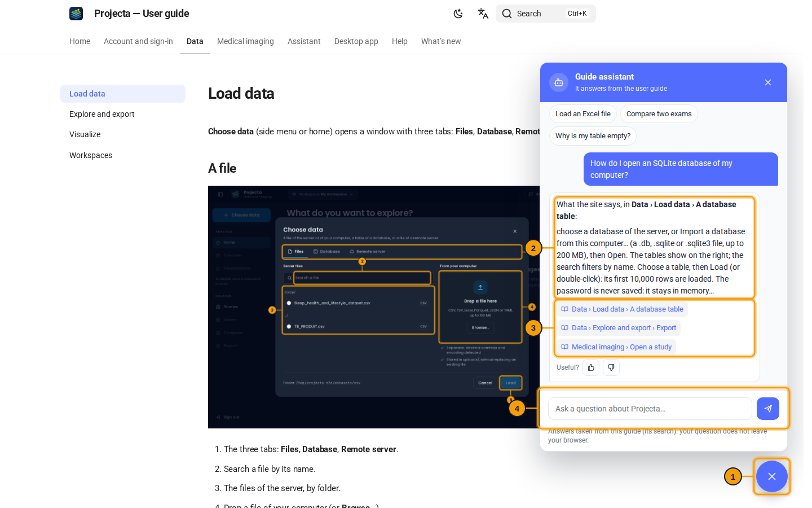Open the What's new tab
This screenshot has height=508, width=812.
tap(441, 41)
